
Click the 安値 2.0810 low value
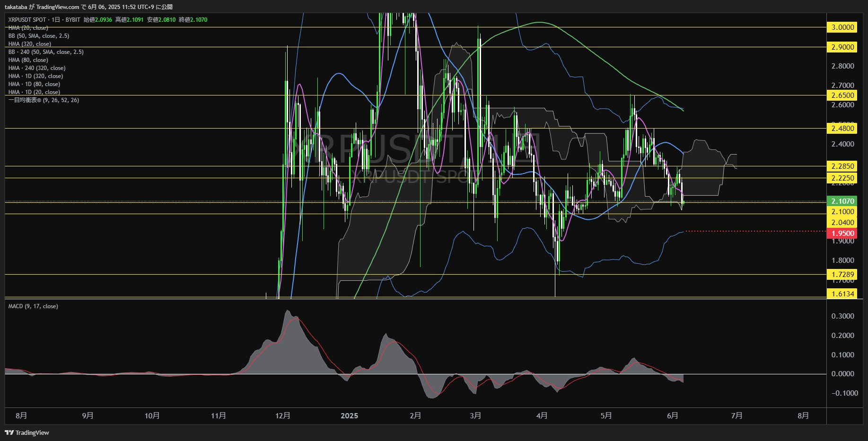click(161, 20)
